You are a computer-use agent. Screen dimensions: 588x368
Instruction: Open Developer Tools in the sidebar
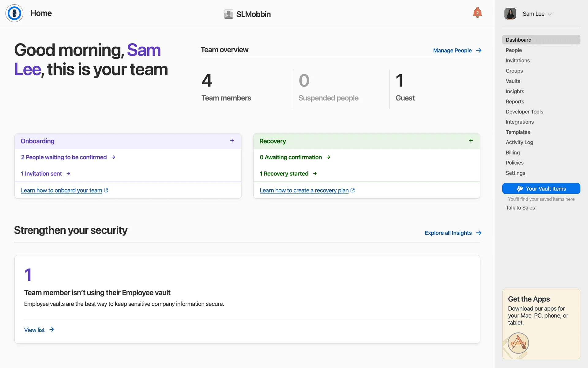pyautogui.click(x=524, y=112)
